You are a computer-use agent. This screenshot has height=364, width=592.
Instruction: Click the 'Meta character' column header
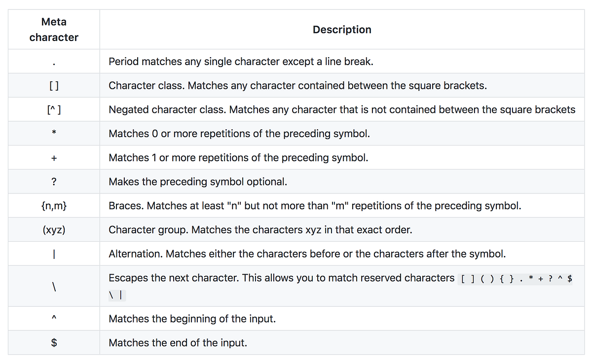click(x=54, y=30)
